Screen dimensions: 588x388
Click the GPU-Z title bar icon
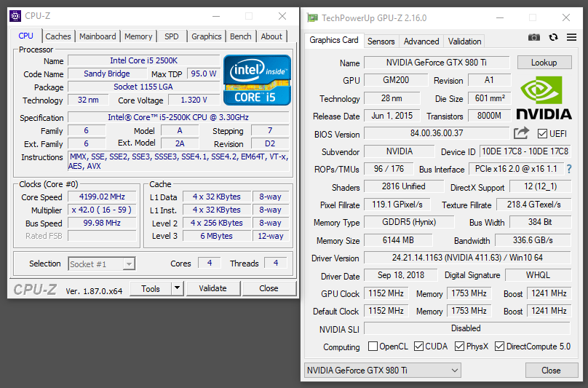pos(312,17)
